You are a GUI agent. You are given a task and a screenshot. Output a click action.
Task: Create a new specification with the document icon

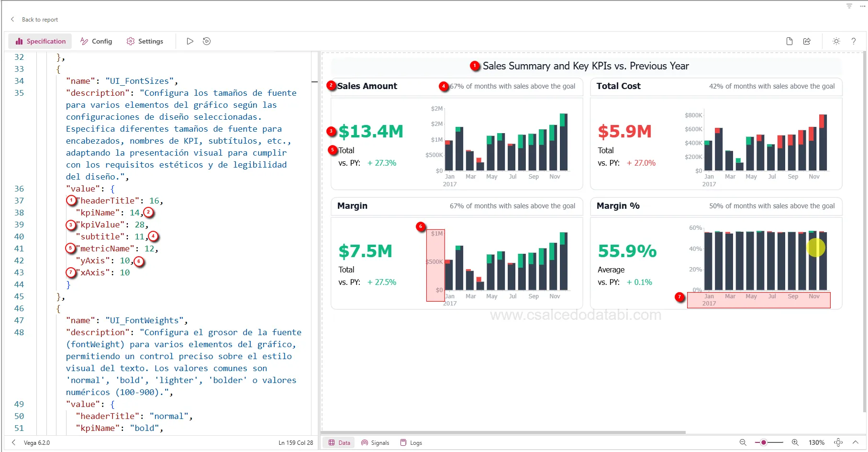[790, 41]
